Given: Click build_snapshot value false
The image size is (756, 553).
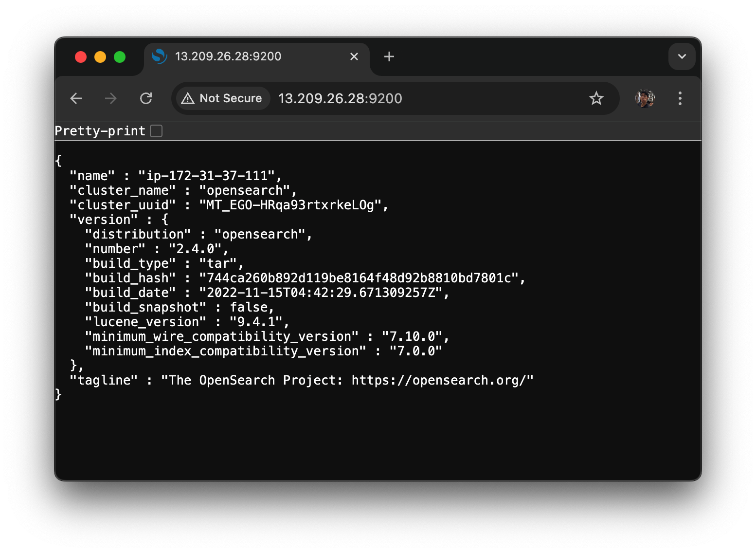Looking at the screenshot, I should (249, 307).
